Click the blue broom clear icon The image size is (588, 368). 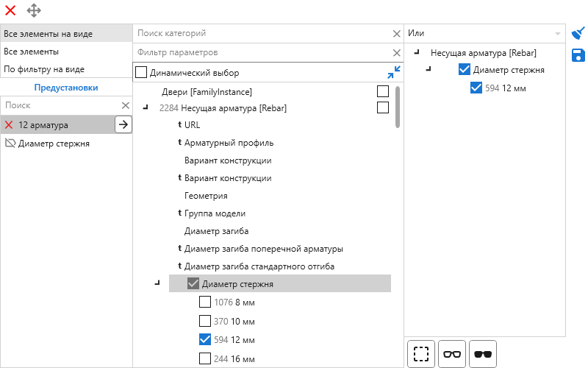pyautogui.click(x=578, y=33)
